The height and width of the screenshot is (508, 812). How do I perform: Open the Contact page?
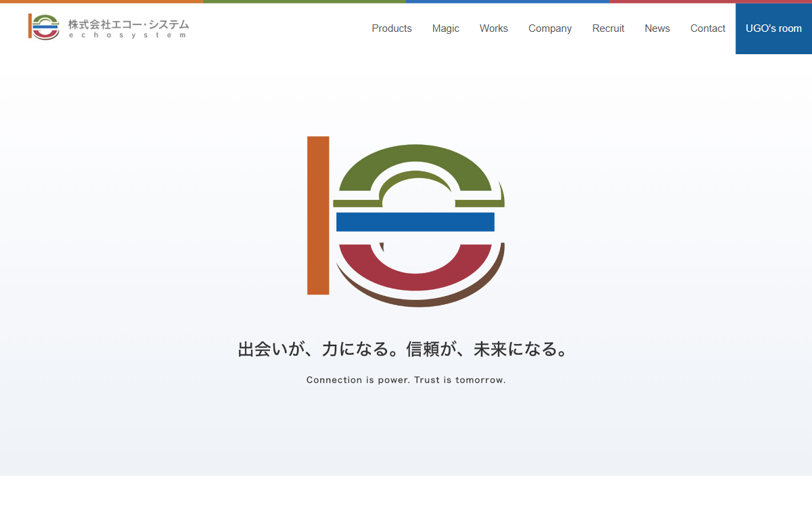pyautogui.click(x=708, y=28)
